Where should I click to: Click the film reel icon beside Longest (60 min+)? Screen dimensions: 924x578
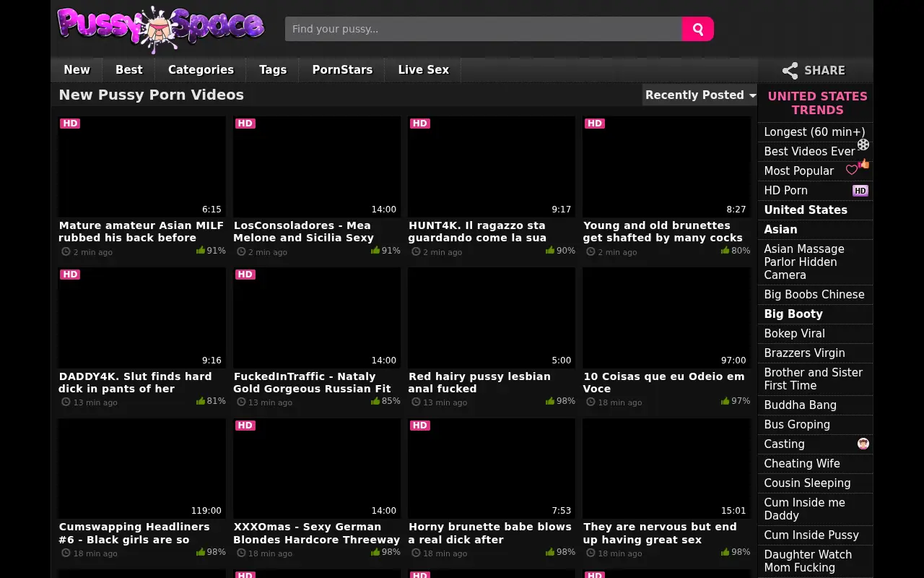(x=863, y=144)
